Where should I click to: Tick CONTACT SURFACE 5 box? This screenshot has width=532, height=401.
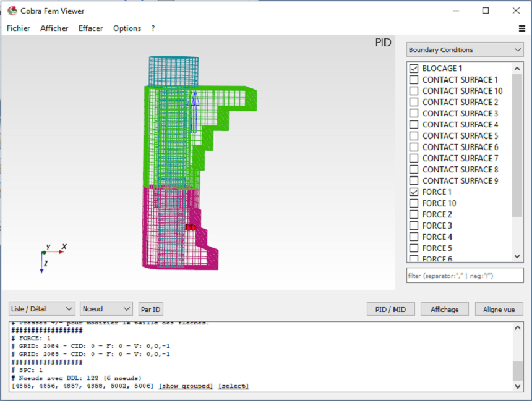(x=414, y=136)
